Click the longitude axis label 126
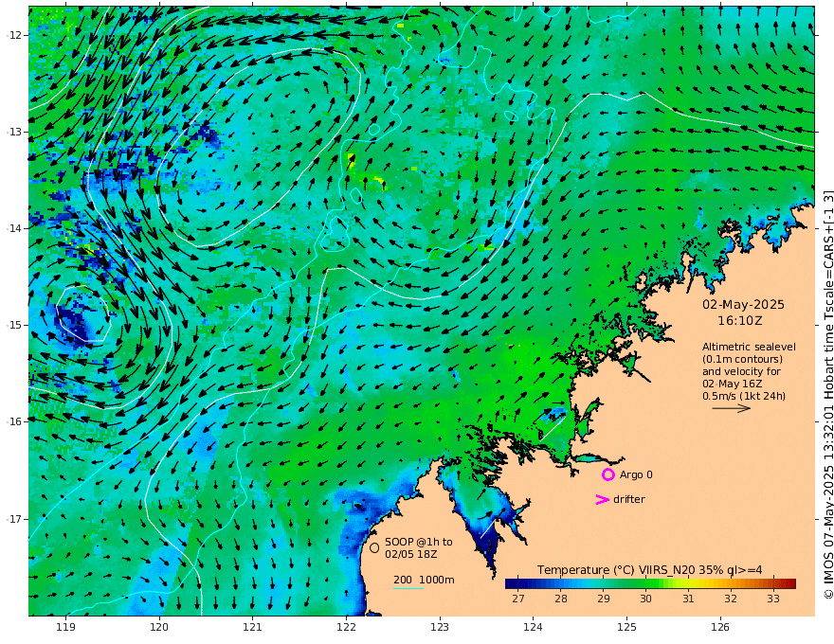 click(720, 627)
